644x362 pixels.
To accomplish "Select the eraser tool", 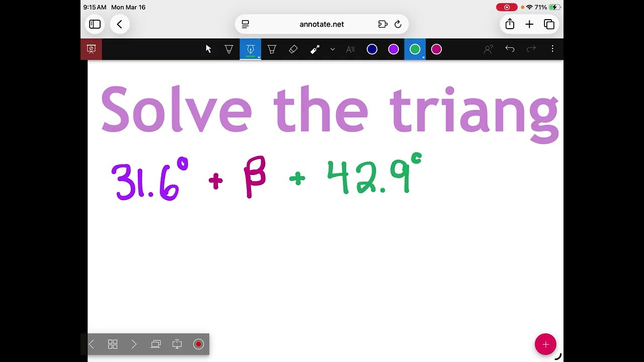I will click(x=293, y=49).
